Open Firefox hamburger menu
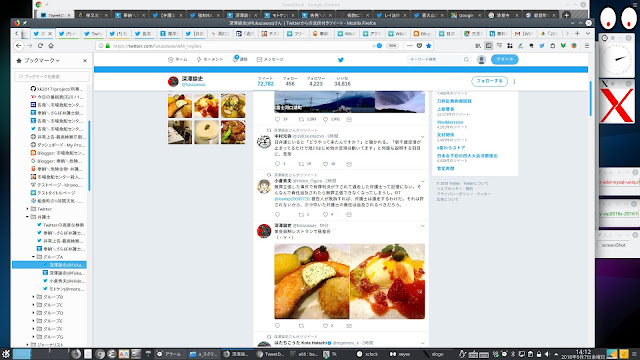Viewport: 640px width, 360px height. [x=587, y=46]
